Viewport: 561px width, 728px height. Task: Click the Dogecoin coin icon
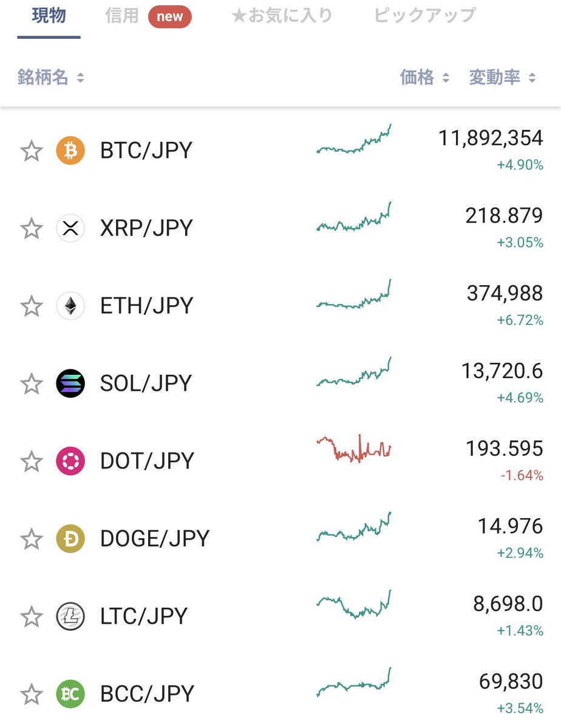[70, 539]
